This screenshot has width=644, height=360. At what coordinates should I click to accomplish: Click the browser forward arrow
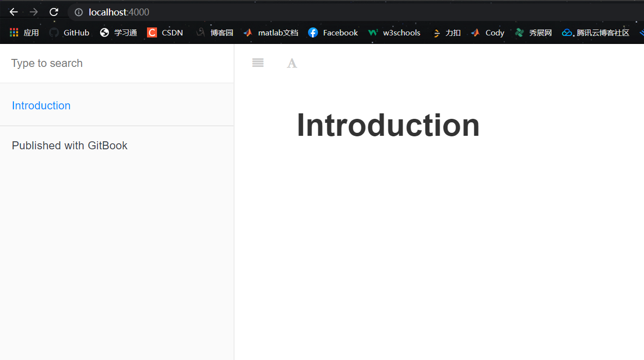click(33, 12)
